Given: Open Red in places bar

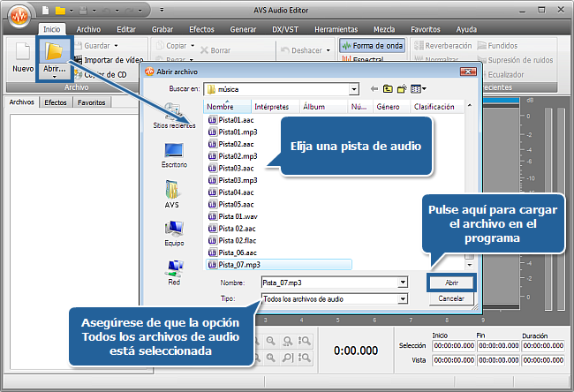Looking at the screenshot, I should tap(175, 273).
